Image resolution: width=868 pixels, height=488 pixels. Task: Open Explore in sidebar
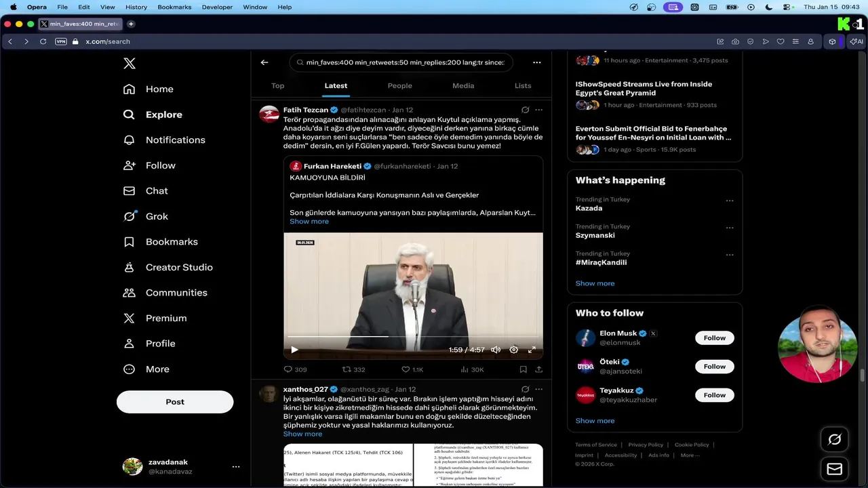(153, 115)
